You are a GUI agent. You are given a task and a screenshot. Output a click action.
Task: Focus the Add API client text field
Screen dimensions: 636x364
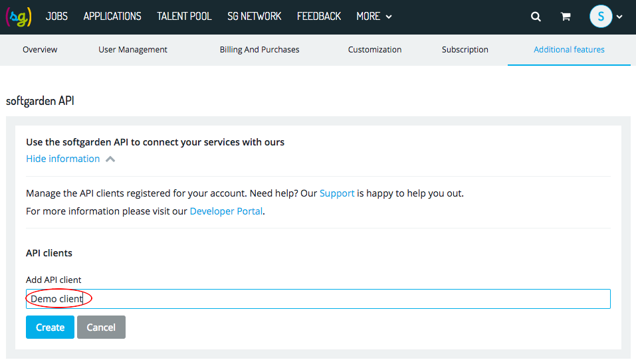pos(318,299)
